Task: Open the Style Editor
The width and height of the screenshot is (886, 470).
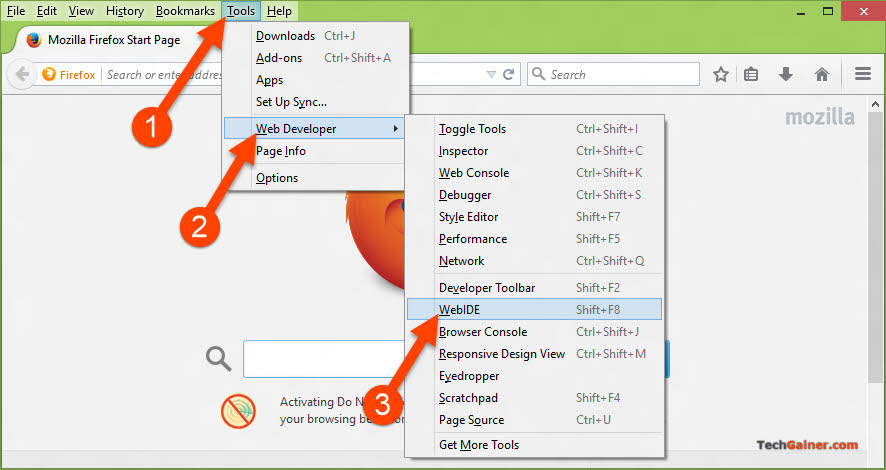Action: tap(535, 217)
